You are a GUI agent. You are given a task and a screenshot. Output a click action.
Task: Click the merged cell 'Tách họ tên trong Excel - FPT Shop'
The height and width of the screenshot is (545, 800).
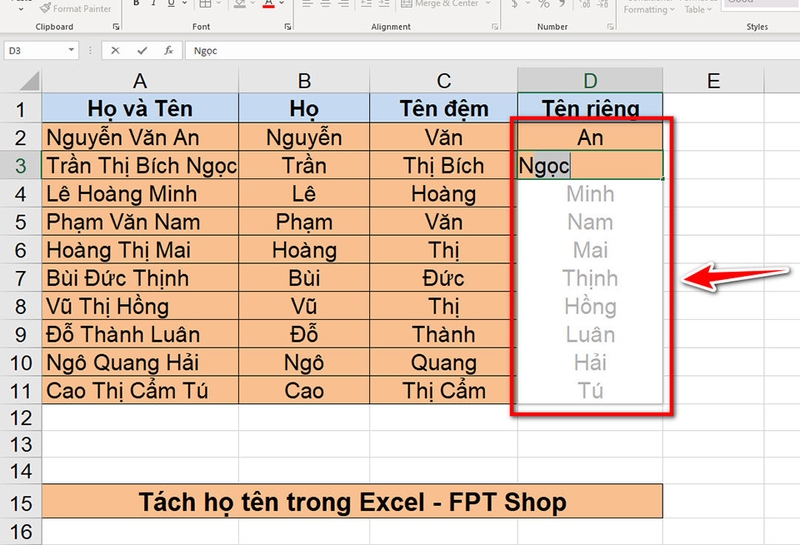click(352, 502)
